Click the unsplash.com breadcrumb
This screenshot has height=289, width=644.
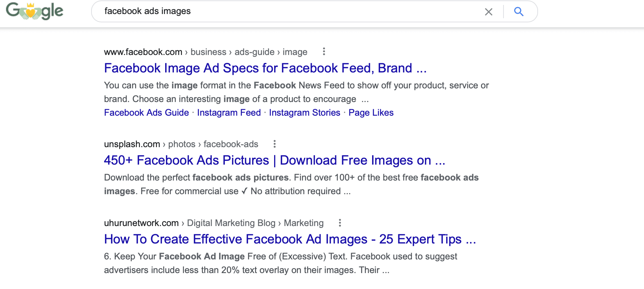pyautogui.click(x=132, y=144)
